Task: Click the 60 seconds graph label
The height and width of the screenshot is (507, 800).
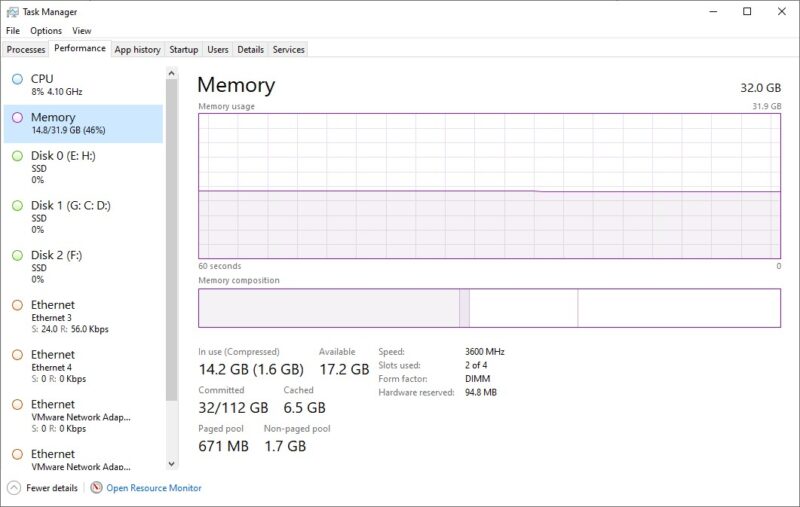Action: (x=219, y=266)
